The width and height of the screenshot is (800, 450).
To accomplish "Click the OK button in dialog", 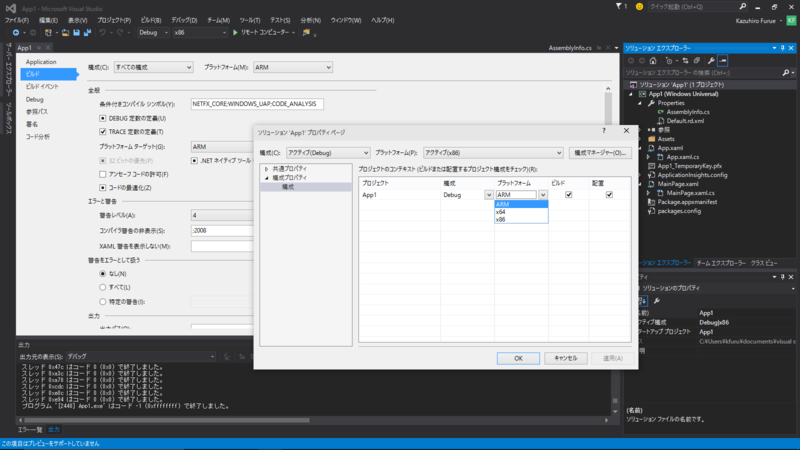I will click(518, 359).
